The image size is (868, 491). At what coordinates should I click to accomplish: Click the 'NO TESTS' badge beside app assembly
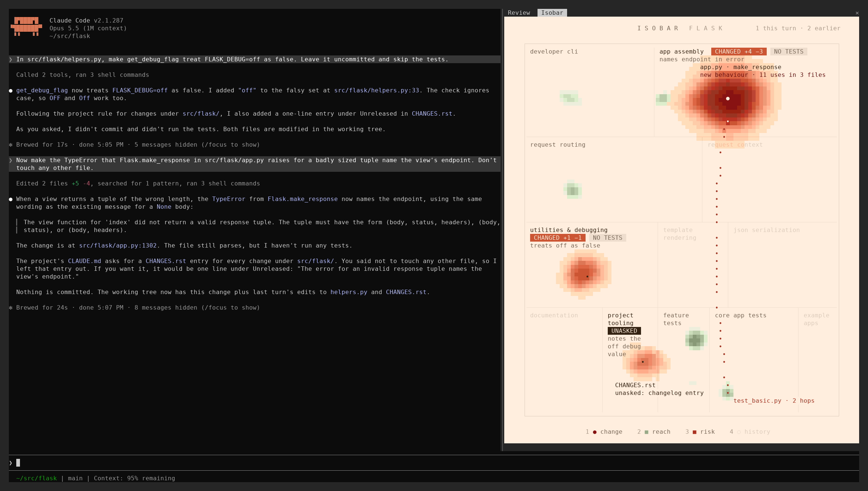[789, 51]
